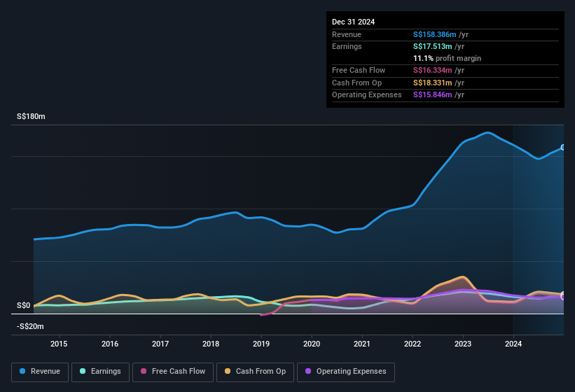Click the Revenue endpoint marker on the blue line
Viewport: 575px width, 392px height.
[x=563, y=147]
